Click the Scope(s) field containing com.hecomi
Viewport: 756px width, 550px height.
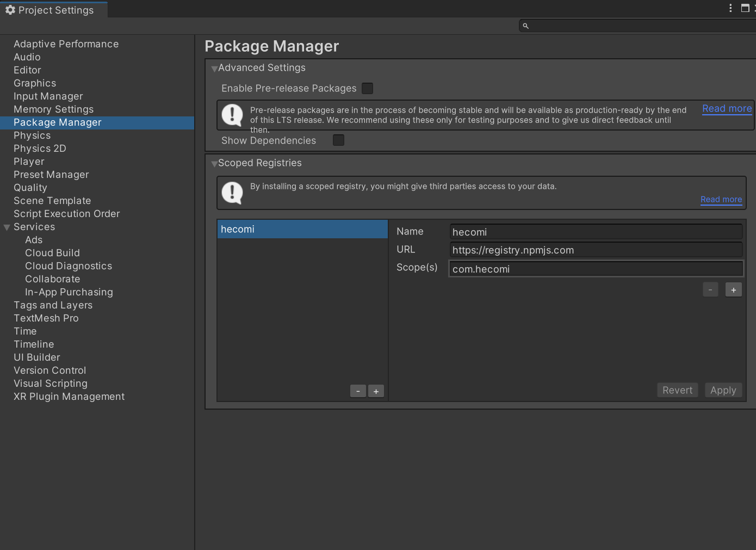596,269
